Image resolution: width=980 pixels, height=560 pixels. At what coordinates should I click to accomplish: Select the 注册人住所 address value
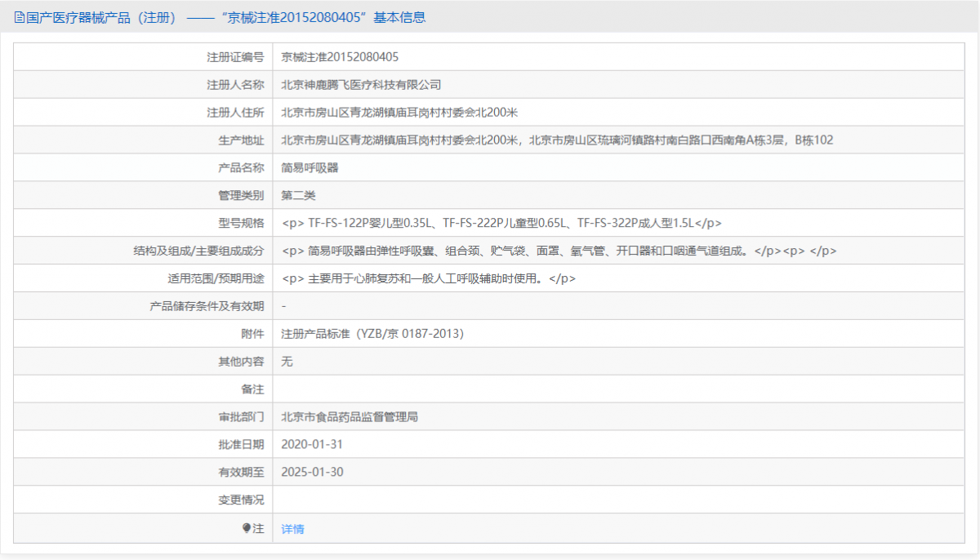pos(400,113)
